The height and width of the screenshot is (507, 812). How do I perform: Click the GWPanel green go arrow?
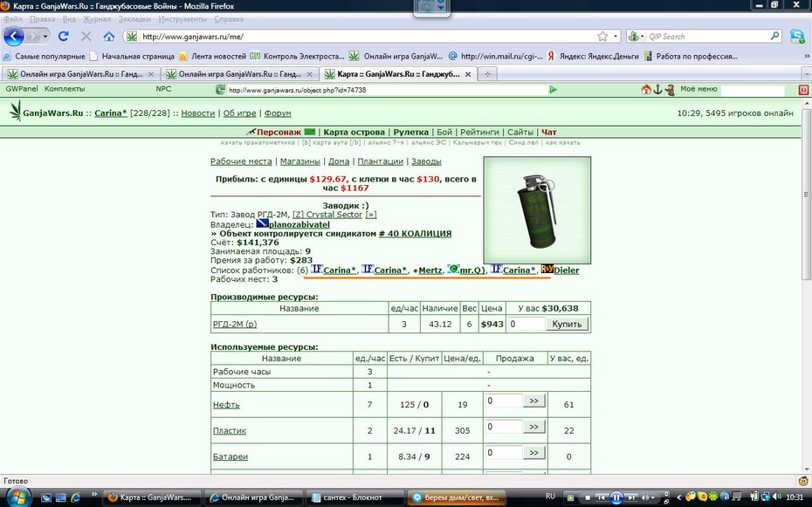pos(553,90)
